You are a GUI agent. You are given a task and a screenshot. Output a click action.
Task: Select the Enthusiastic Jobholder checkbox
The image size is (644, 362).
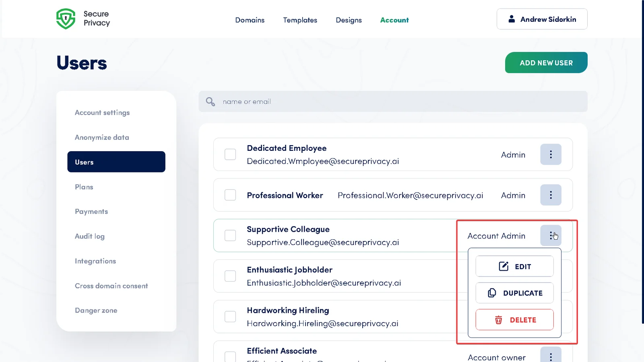point(230,276)
